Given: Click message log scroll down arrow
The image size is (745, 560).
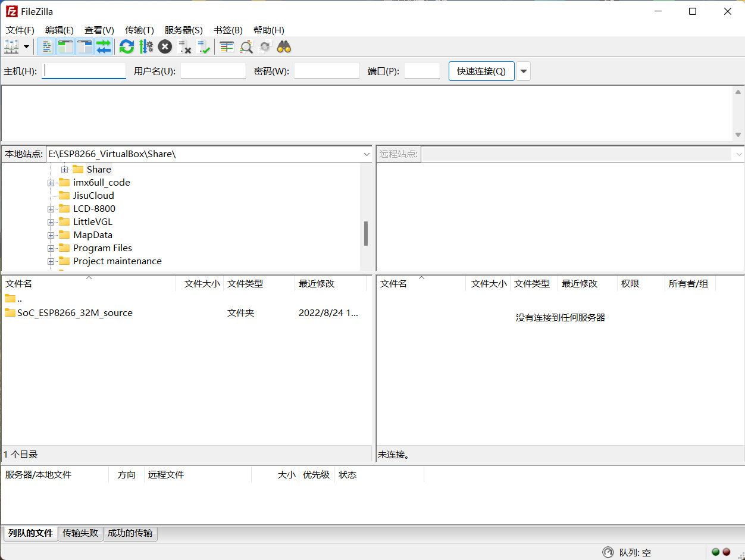Looking at the screenshot, I should (738, 135).
